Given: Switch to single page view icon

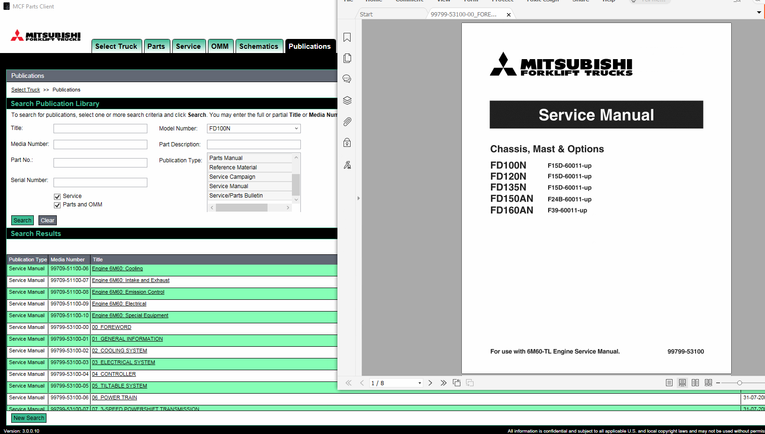Looking at the screenshot, I should click(669, 383).
